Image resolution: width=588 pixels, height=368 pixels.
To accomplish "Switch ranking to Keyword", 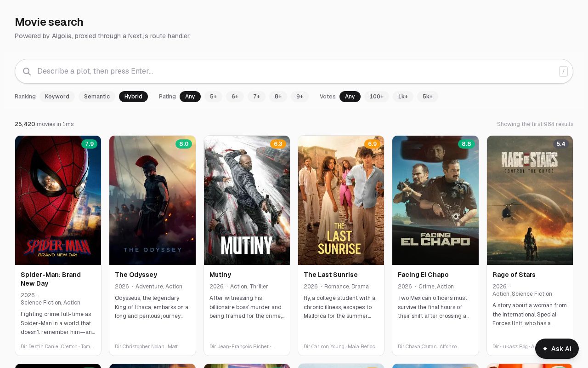I will (x=57, y=97).
